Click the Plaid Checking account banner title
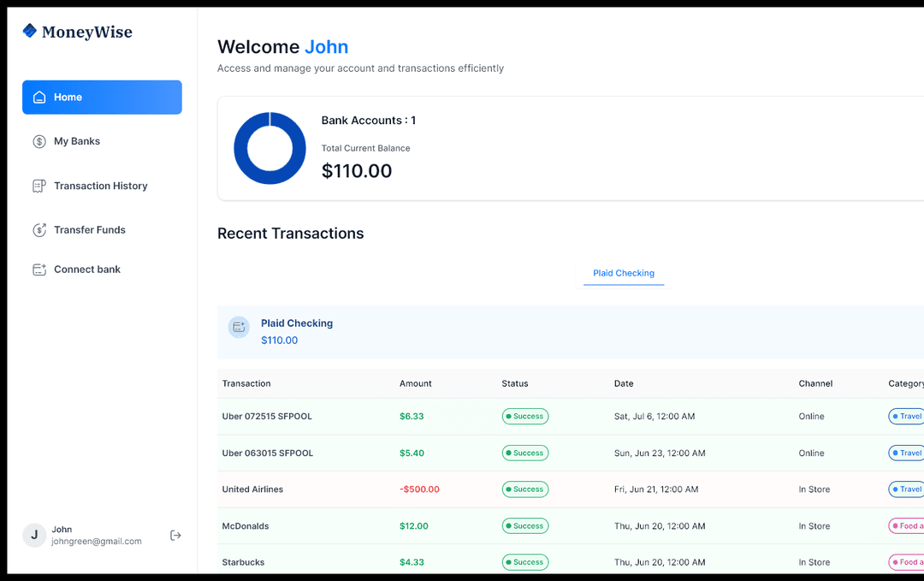The image size is (924, 581). coord(297,323)
